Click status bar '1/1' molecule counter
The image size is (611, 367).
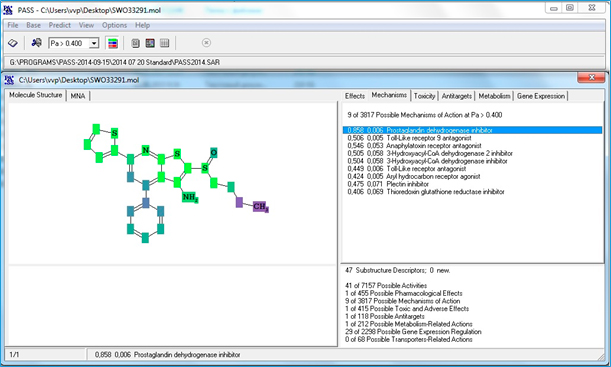[x=14, y=355]
